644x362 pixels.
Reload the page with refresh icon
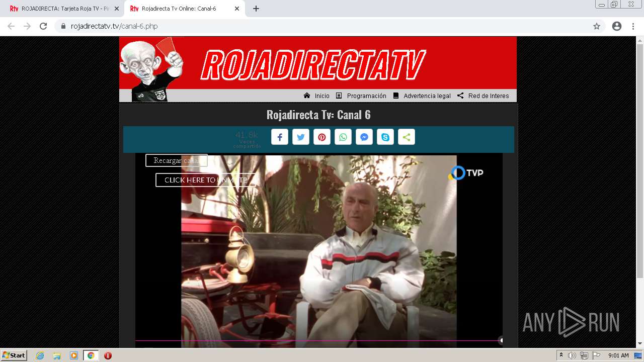pyautogui.click(x=43, y=26)
